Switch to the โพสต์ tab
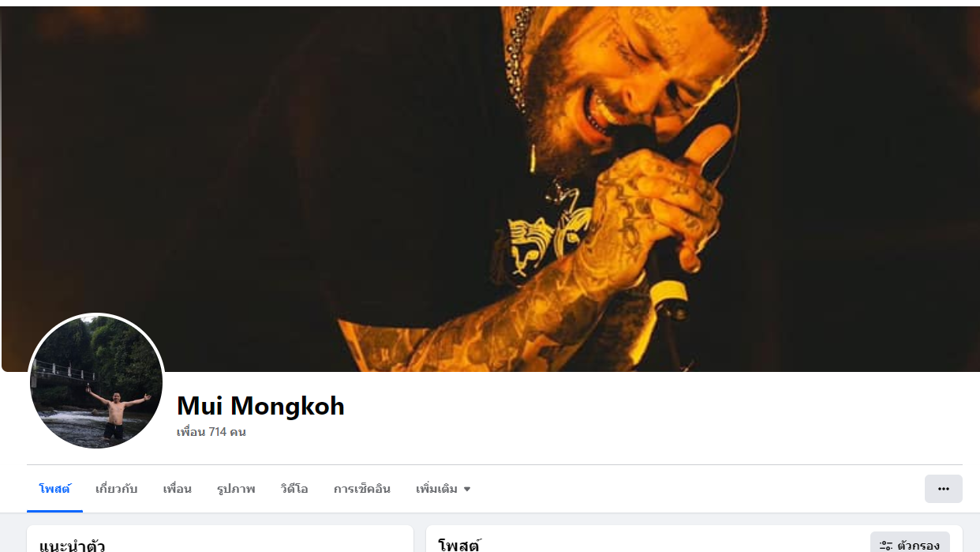The image size is (980, 552). pyautogui.click(x=54, y=489)
